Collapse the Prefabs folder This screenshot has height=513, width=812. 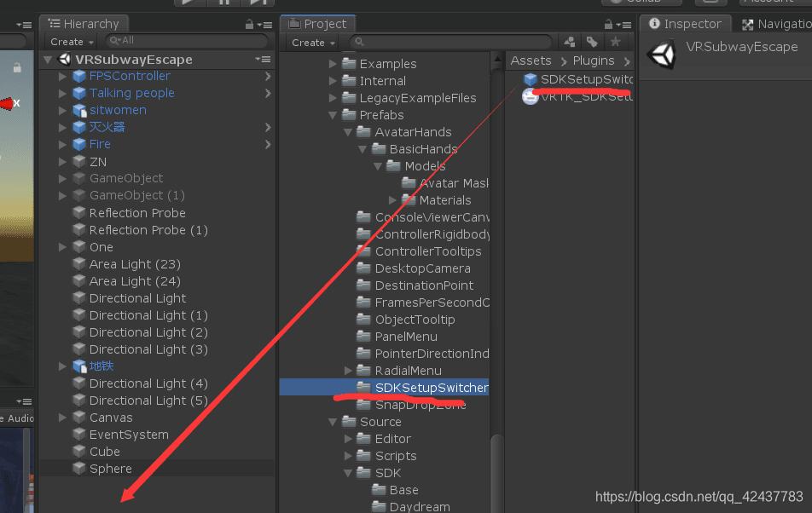click(x=333, y=115)
